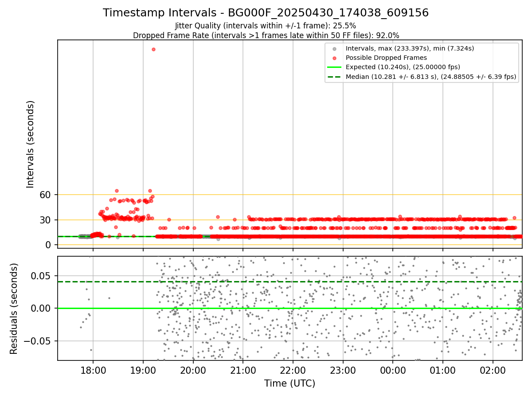The height and width of the screenshot is (399, 532).
Task: Select legend entry 'Intervals, max (233.397s), min (7.324s)'
Action: pyautogui.click(x=410, y=48)
